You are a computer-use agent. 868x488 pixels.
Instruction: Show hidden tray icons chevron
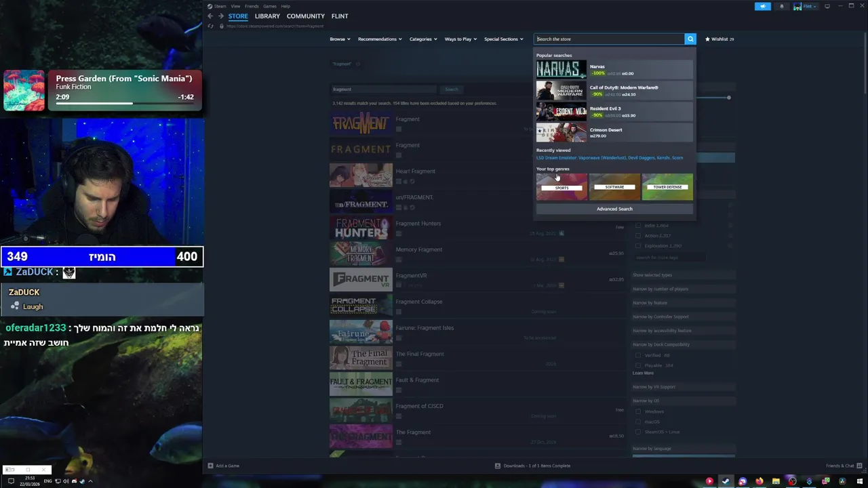pyautogui.click(x=90, y=481)
